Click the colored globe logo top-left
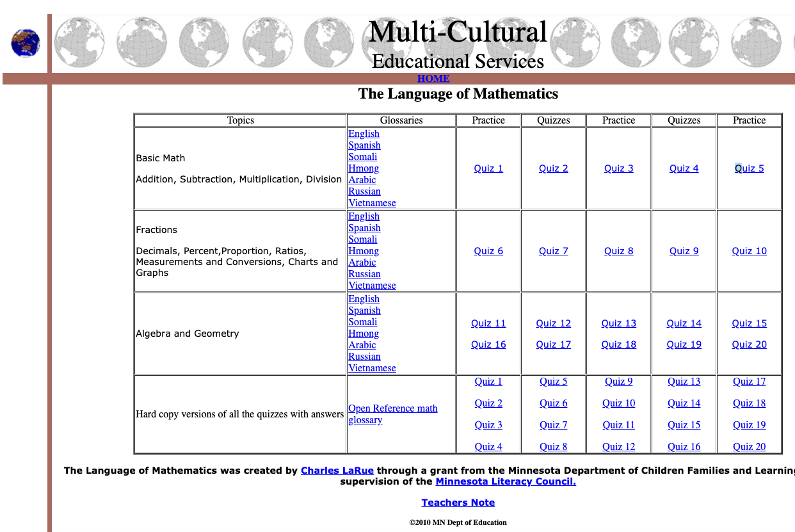 (25, 44)
